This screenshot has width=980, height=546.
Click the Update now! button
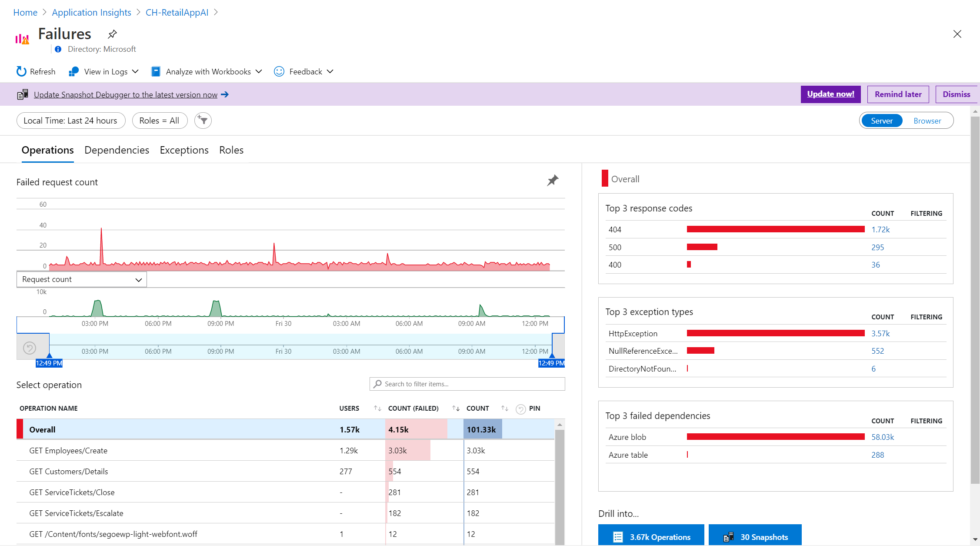pos(830,94)
